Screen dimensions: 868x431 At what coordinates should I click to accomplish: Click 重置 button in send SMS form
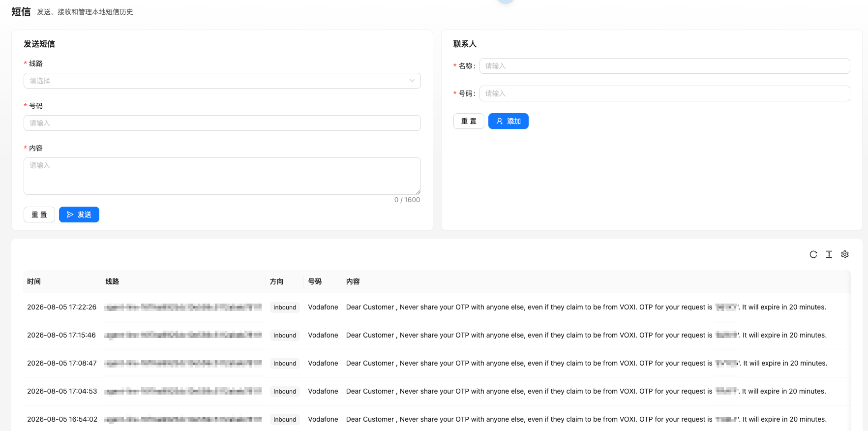[x=39, y=215]
